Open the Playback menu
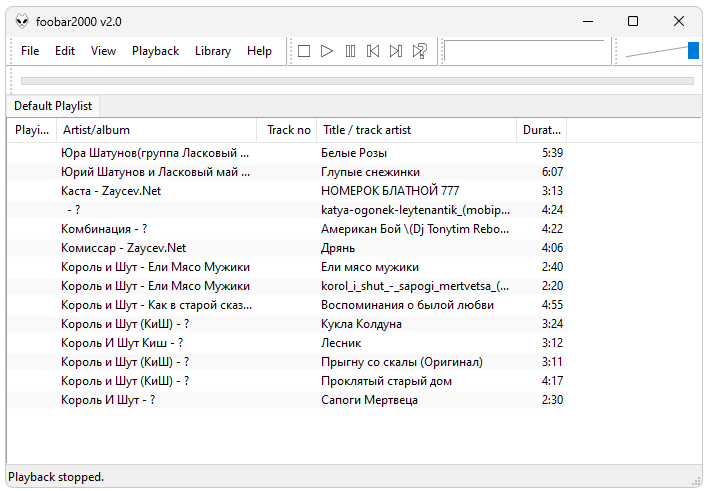Viewport: 707px width, 491px height. [x=155, y=51]
